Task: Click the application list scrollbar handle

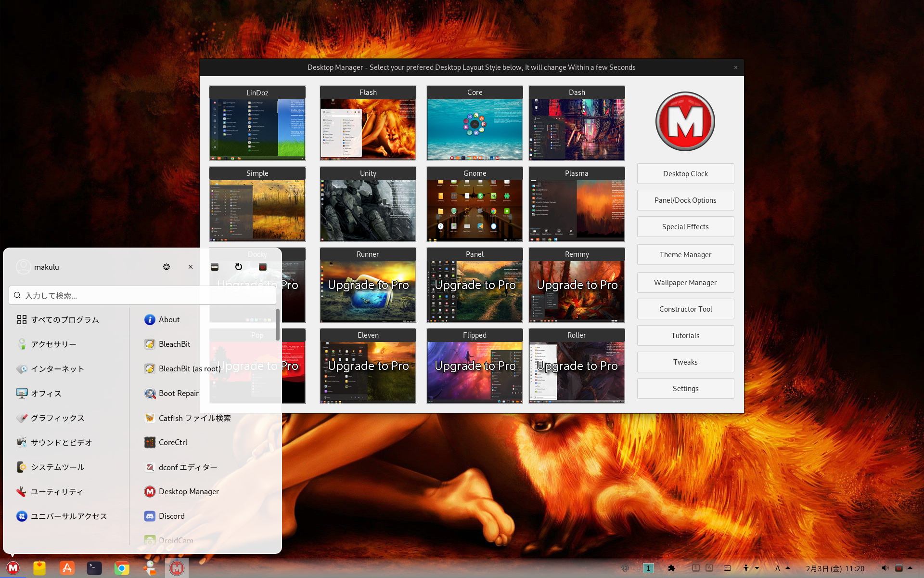Action: [x=278, y=324]
